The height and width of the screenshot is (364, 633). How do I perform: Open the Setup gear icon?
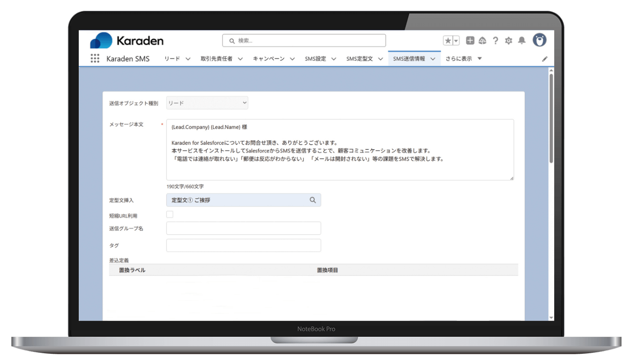pos(508,41)
